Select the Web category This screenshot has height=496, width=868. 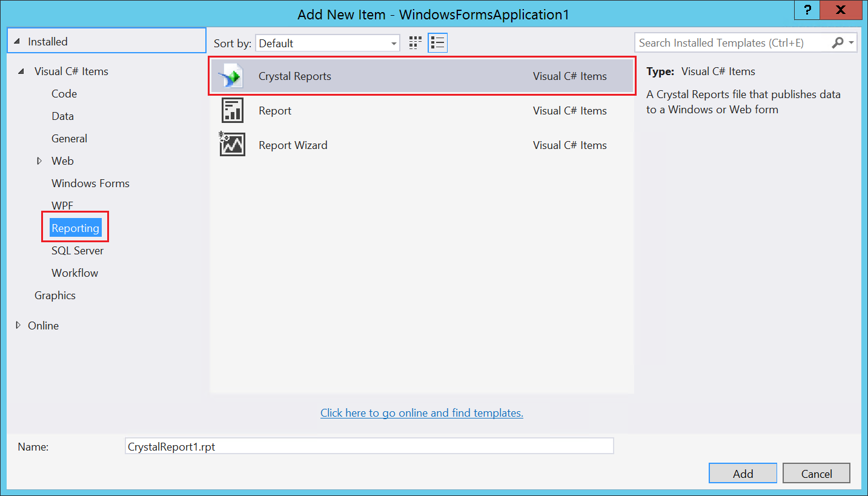point(62,161)
